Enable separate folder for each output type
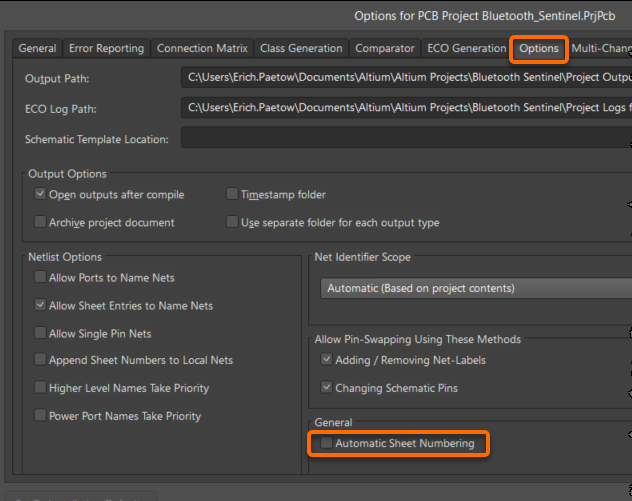 (233, 222)
